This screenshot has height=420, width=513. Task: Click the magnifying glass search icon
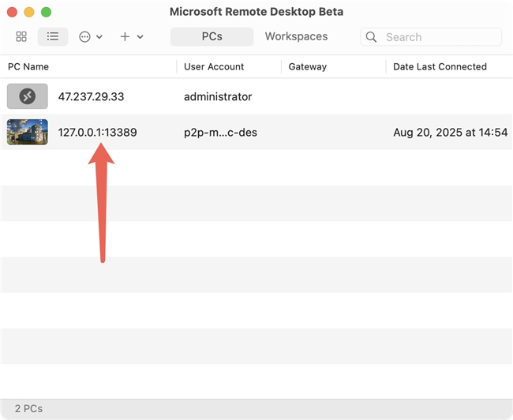[373, 37]
